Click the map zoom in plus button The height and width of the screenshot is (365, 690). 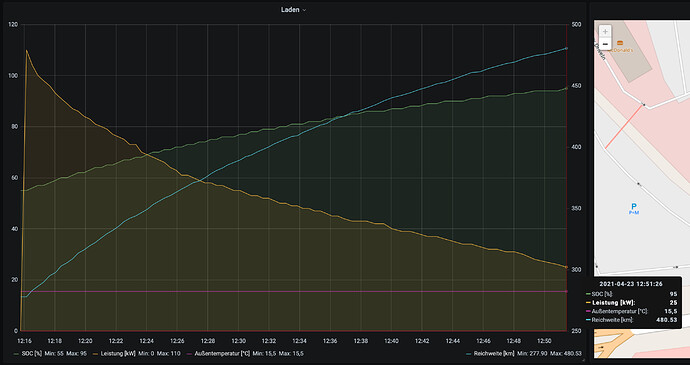(x=606, y=32)
